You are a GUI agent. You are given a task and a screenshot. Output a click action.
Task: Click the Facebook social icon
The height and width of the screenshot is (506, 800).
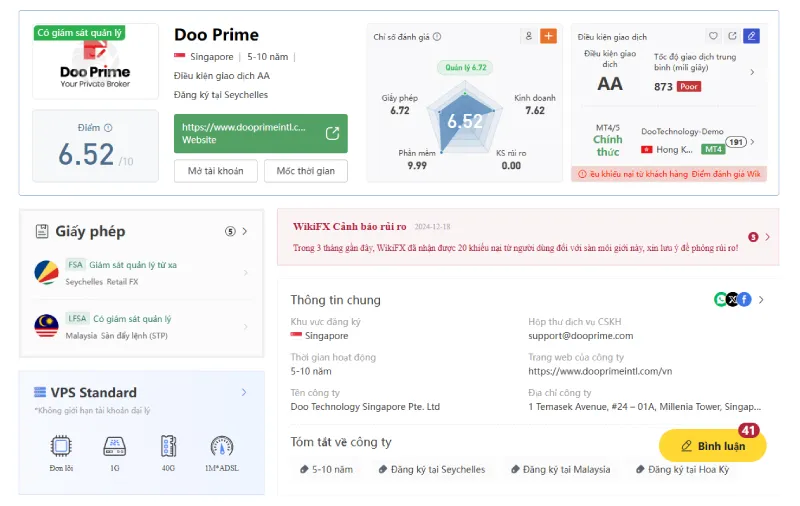pyautogui.click(x=744, y=299)
